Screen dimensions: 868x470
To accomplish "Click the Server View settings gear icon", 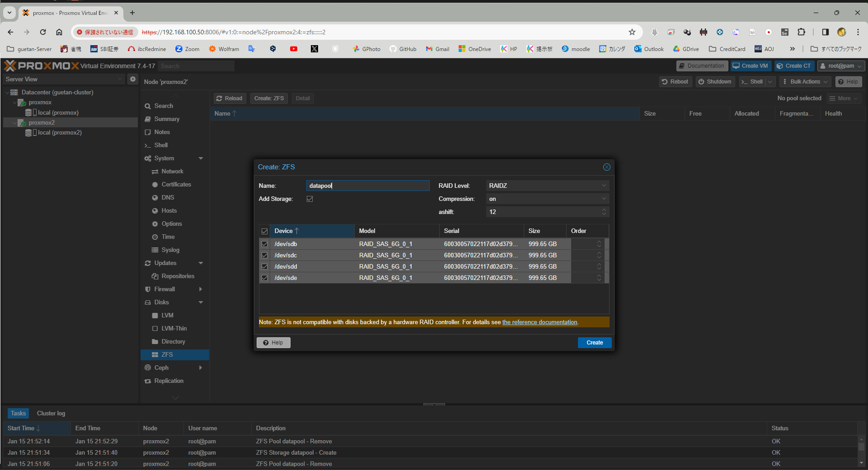I will click(132, 79).
